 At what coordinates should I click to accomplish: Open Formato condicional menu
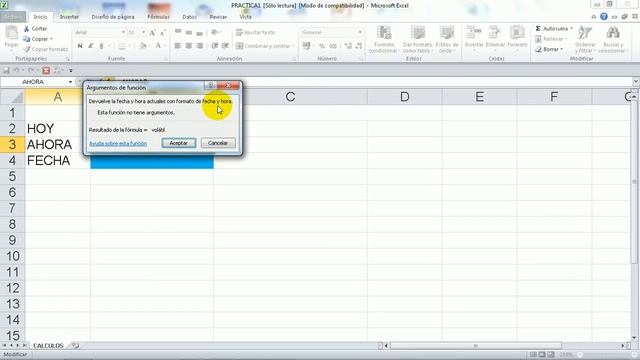384,39
